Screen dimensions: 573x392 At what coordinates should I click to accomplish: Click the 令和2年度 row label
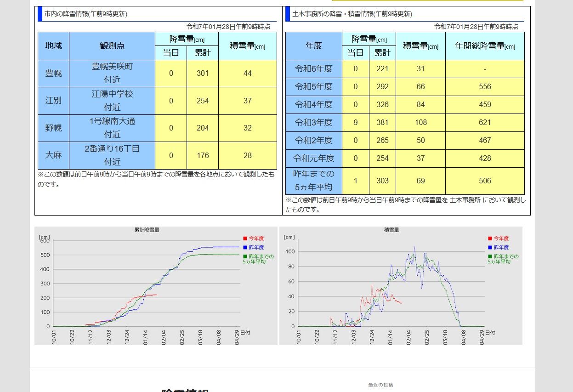coord(314,141)
